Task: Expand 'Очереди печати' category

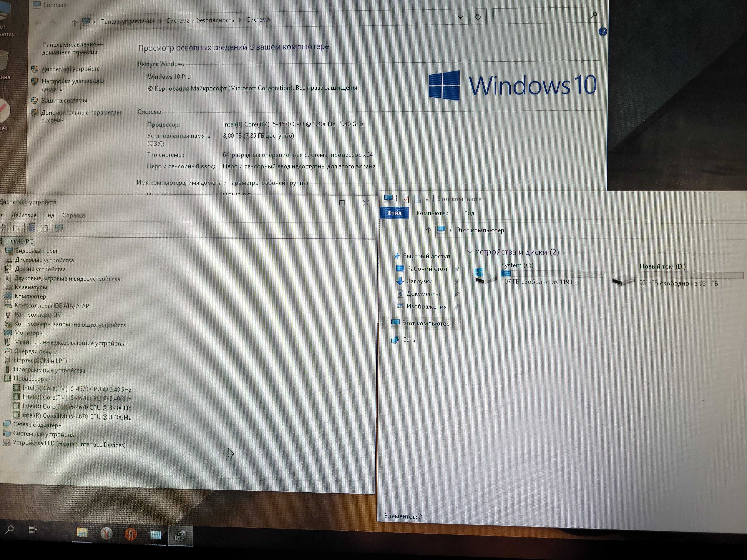Action: pyautogui.click(x=36, y=351)
